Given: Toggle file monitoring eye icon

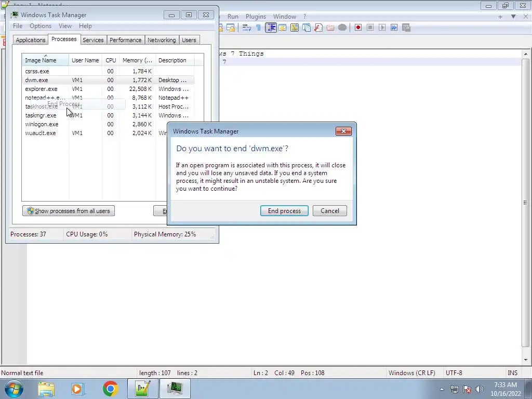Looking at the screenshot, I should [342, 28].
